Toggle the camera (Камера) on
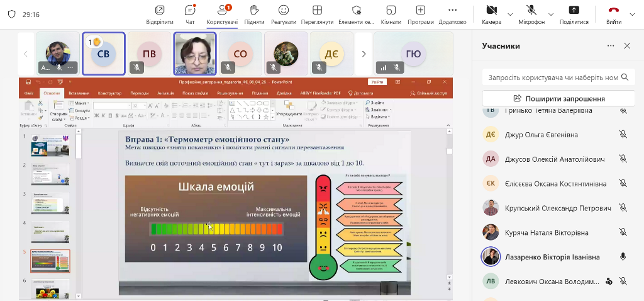This screenshot has width=644, height=301. [491, 14]
